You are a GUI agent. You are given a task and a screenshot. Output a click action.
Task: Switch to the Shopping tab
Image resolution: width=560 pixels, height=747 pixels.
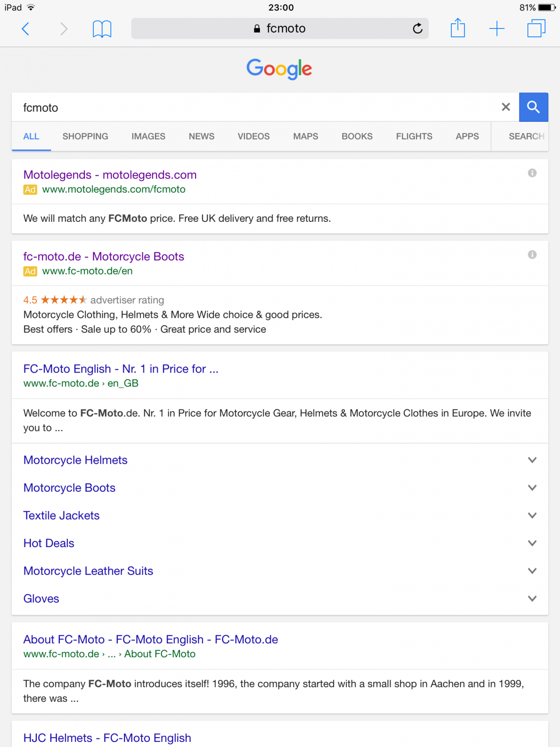(x=85, y=136)
